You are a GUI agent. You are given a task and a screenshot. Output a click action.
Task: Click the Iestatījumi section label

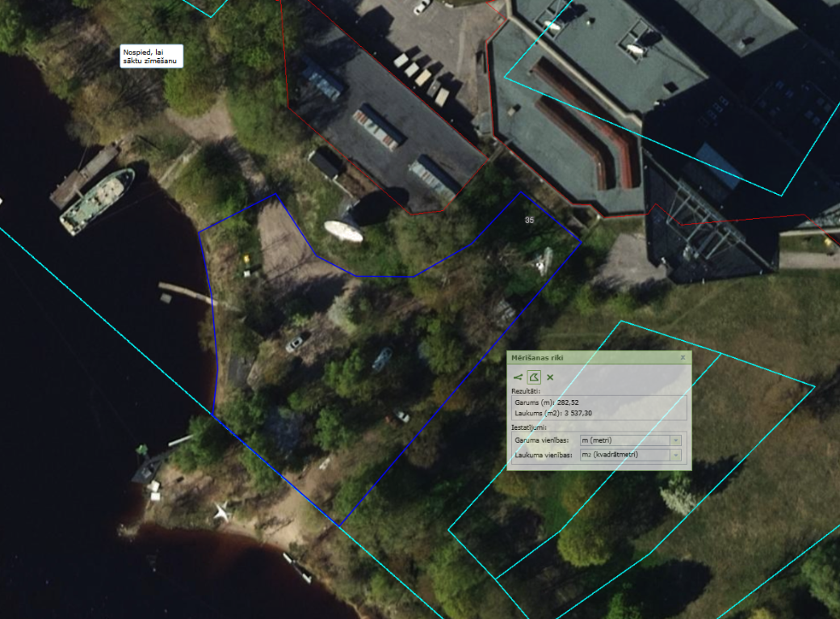click(529, 427)
